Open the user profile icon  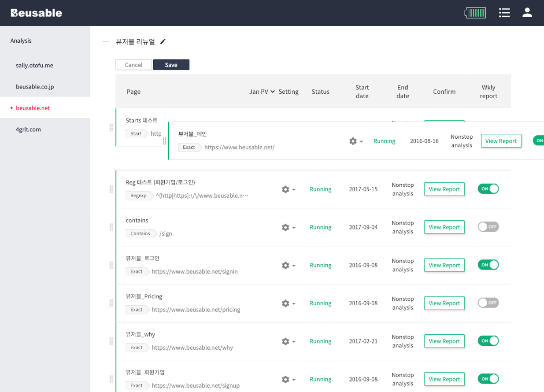[527, 13]
